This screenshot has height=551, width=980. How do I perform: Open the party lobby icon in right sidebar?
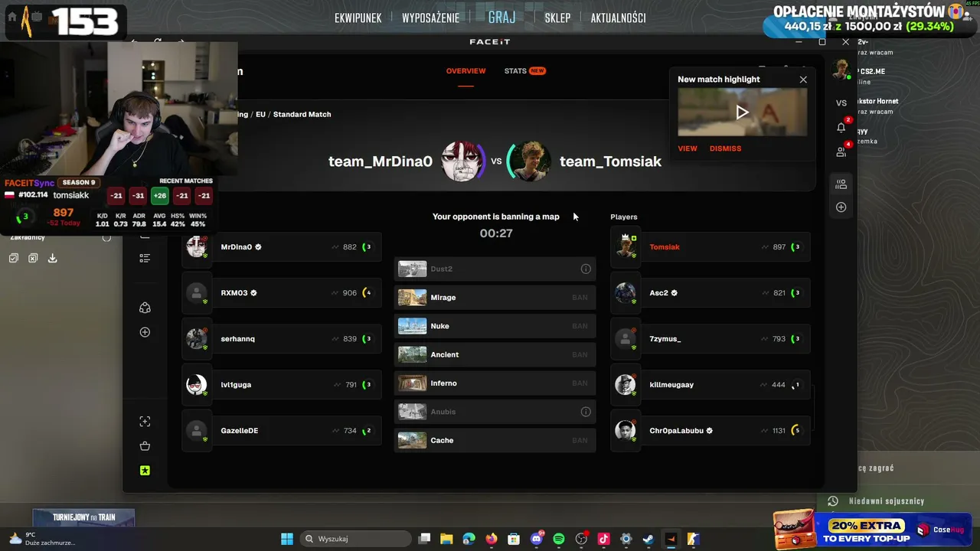tap(841, 184)
